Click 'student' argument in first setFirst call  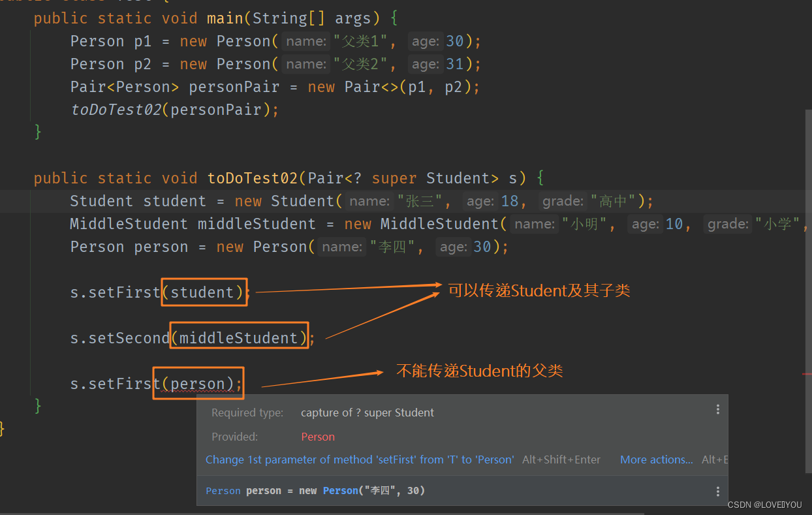click(202, 292)
